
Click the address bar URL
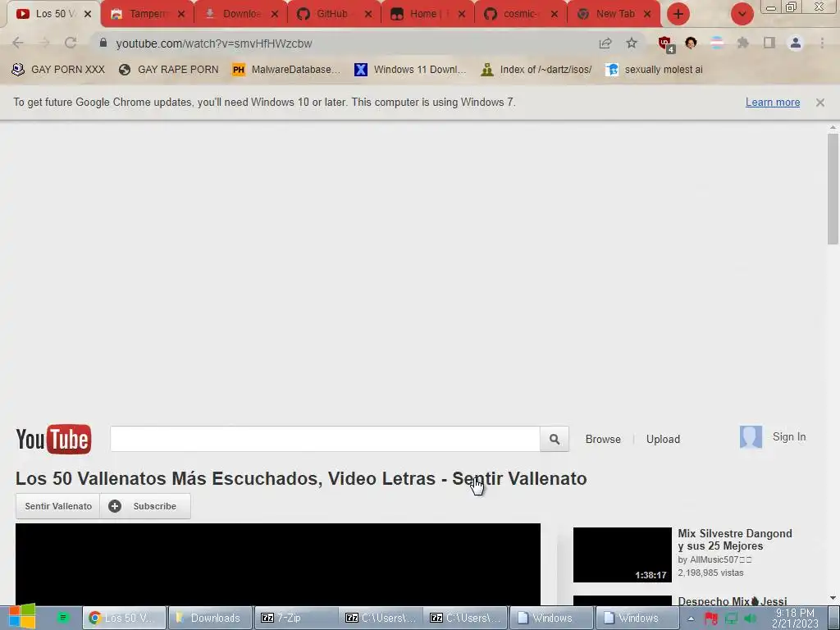tap(214, 43)
